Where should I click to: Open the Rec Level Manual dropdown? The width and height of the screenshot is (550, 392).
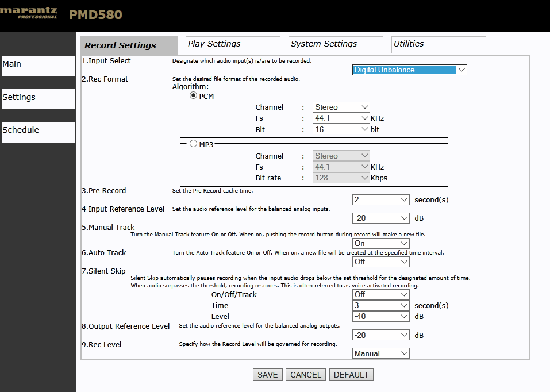(x=380, y=353)
